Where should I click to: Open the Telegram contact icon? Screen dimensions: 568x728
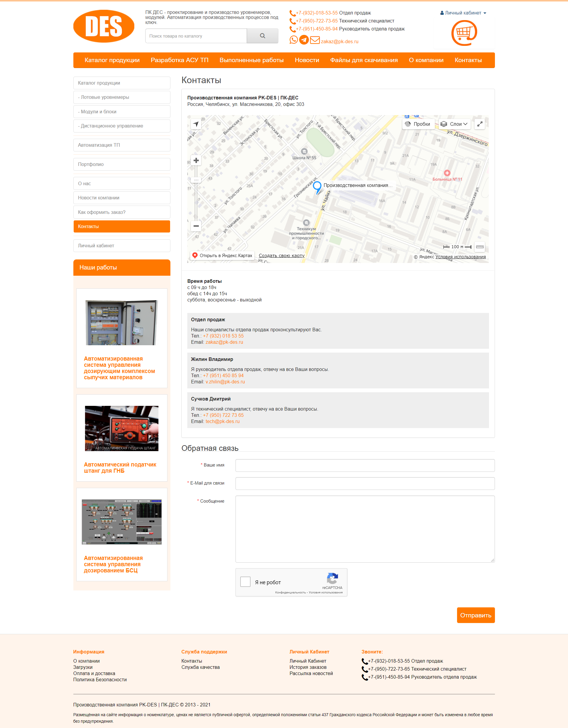[304, 40]
